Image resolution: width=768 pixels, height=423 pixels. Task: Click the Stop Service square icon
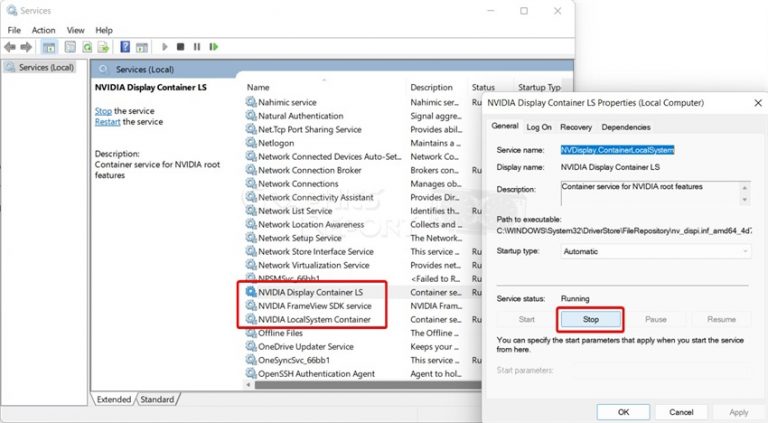pos(180,47)
